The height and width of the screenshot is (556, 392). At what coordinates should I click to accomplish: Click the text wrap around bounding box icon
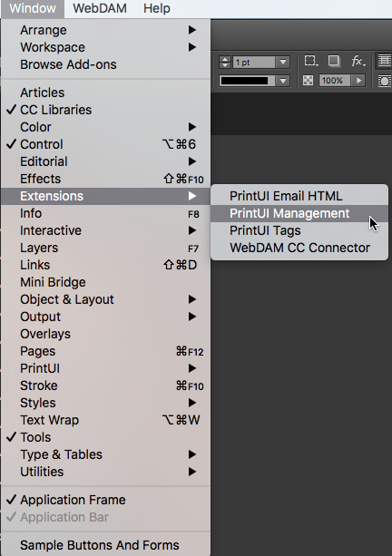coord(385,61)
